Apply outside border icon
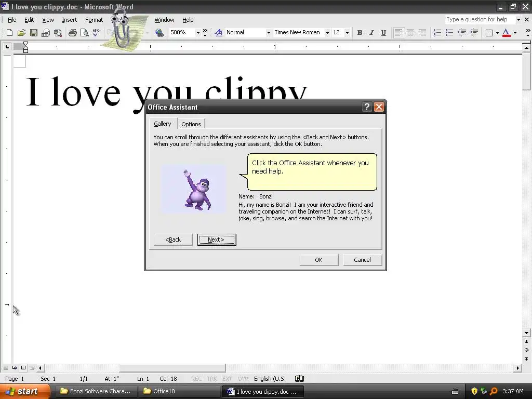The image size is (532, 399). (489, 33)
